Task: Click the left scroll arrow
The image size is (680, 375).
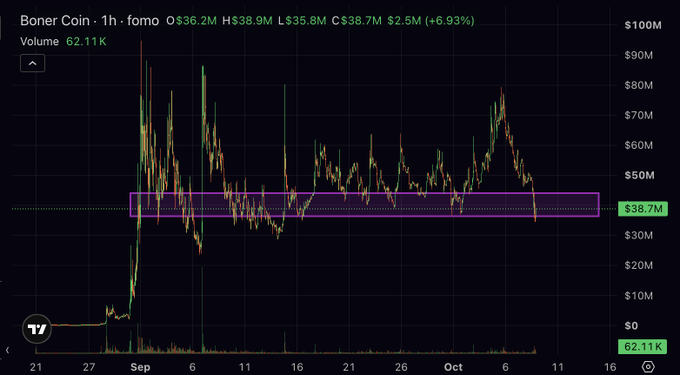Action: coord(7,350)
